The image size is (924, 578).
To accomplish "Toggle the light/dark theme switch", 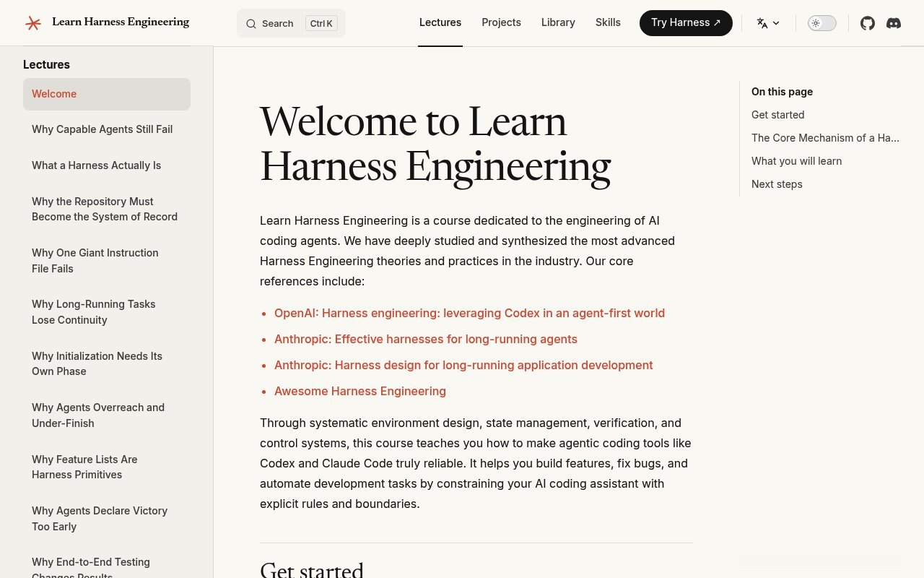I will coord(821,23).
